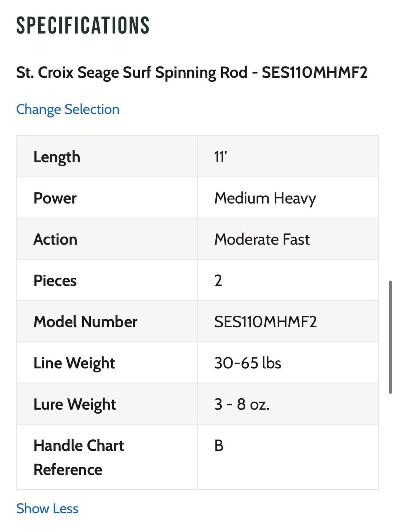
Task: Click the Change Selection link
Action: point(68,109)
